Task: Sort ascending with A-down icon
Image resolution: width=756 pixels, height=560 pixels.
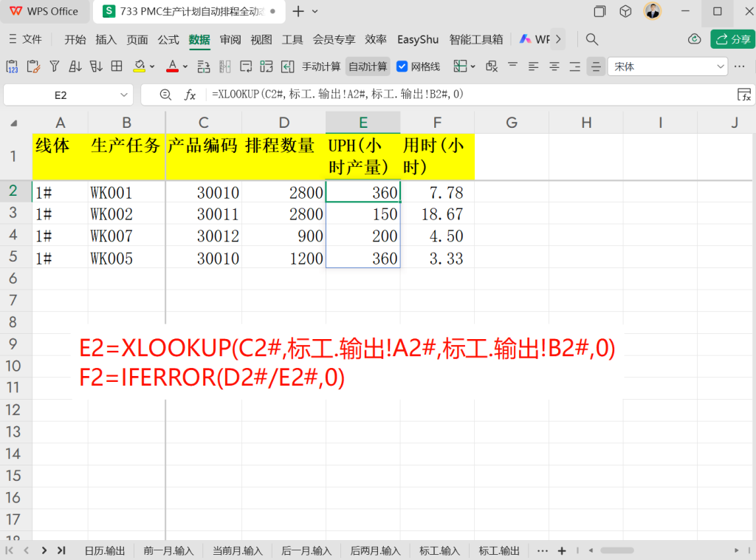Action: tap(75, 66)
